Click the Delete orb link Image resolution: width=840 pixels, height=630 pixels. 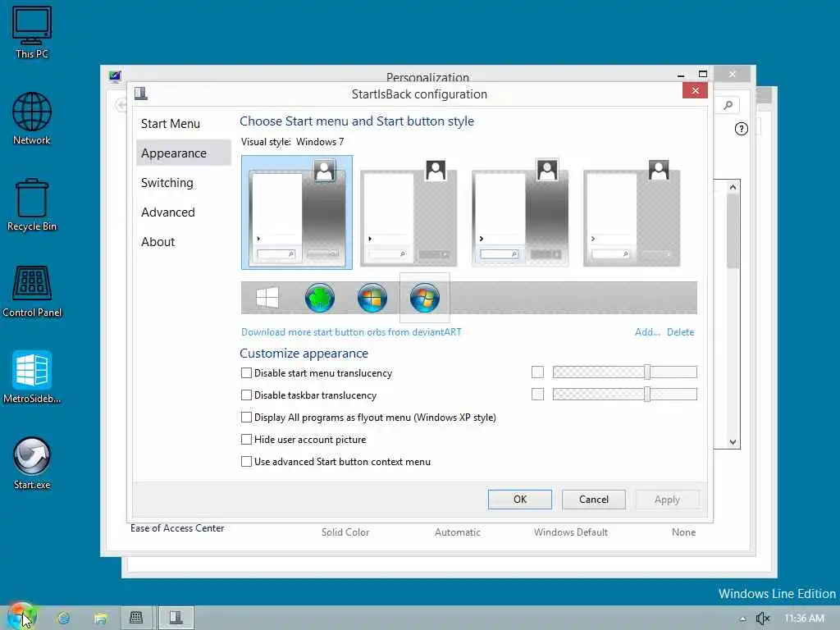[x=680, y=332]
